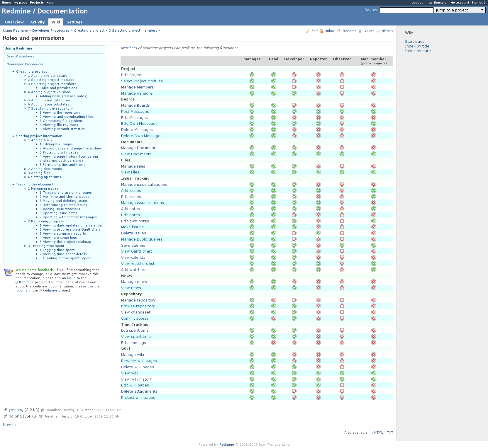Image resolution: width=488 pixels, height=448 pixels.
Task: Click trash icon next to no.png attachment
Action: [41, 417]
